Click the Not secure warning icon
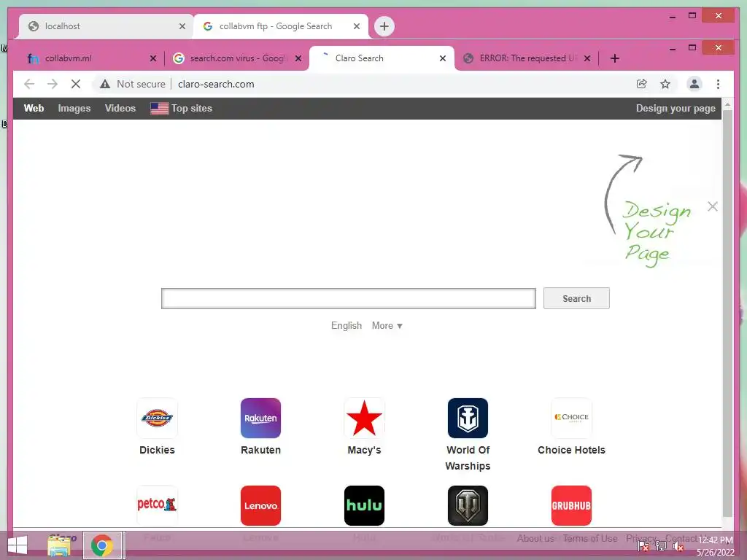747x560 pixels. pos(105,85)
